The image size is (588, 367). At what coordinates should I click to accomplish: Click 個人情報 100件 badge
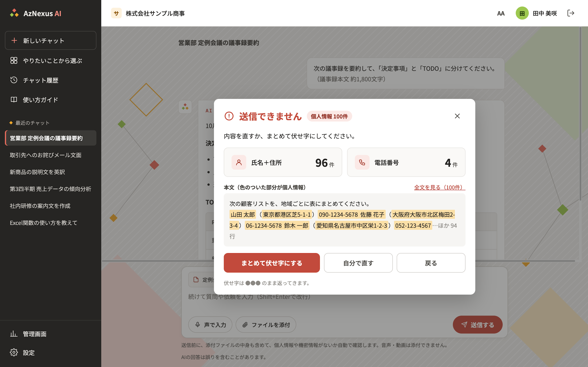point(329,116)
